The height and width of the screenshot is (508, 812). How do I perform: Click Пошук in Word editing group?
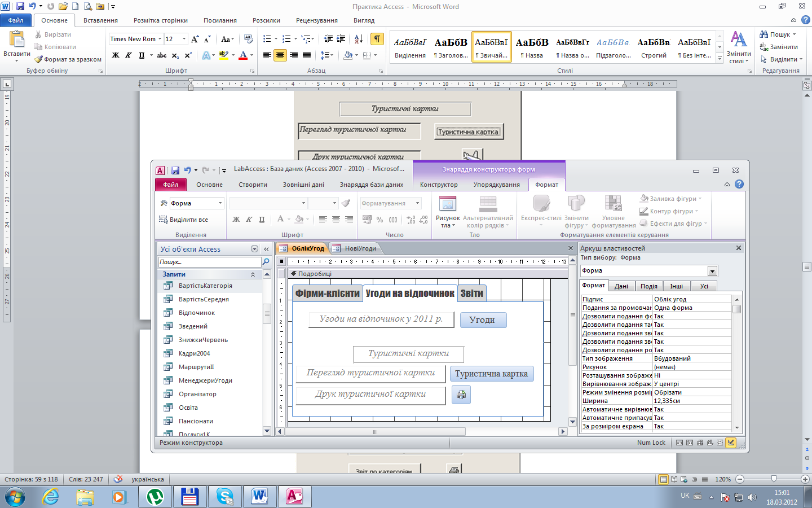pyautogui.click(x=778, y=34)
